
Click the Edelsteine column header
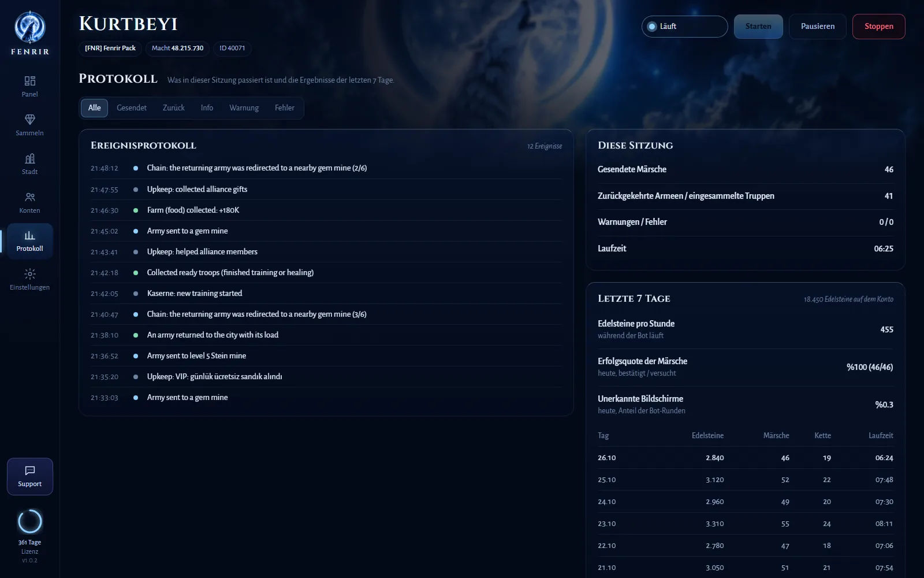pyautogui.click(x=707, y=436)
